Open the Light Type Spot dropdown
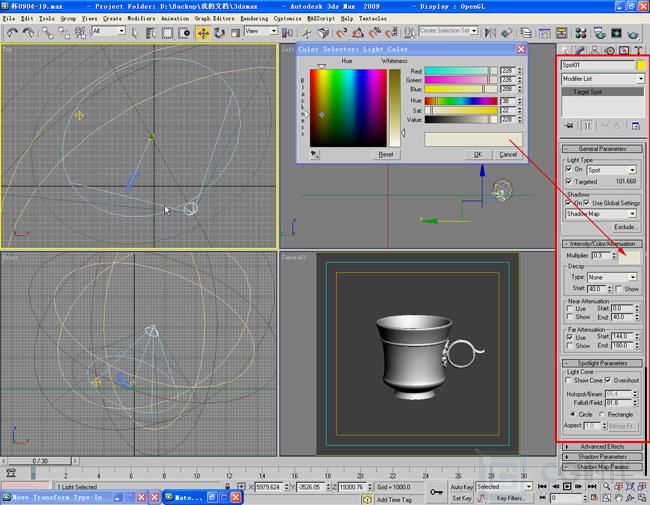The width and height of the screenshot is (650, 505). 611,170
